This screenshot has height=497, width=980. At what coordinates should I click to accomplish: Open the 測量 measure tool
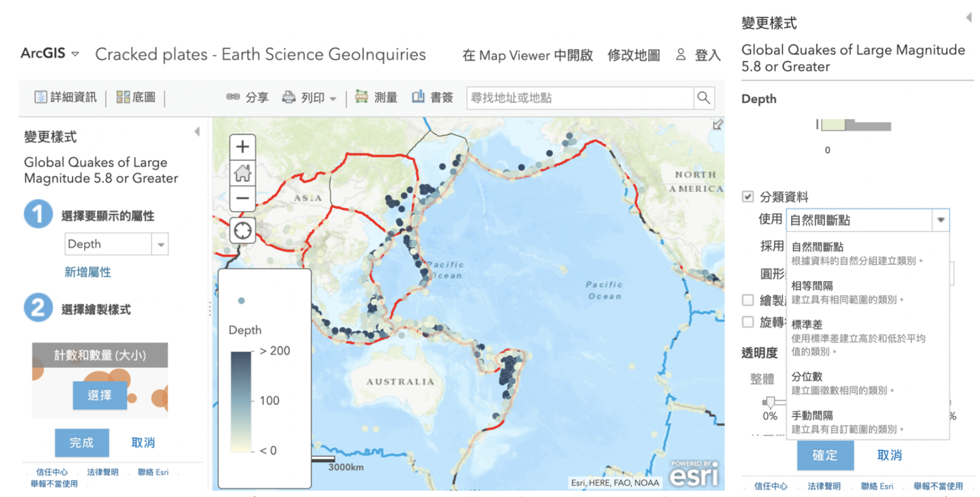point(376,97)
